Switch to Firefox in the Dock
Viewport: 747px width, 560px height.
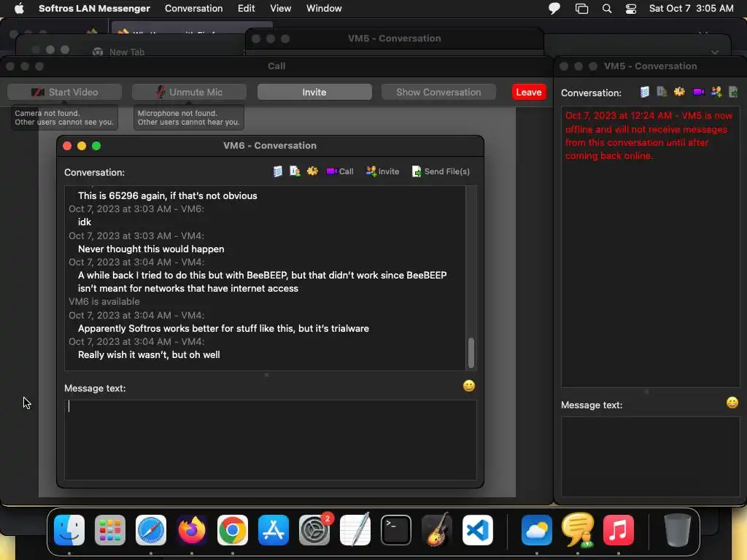(192, 530)
